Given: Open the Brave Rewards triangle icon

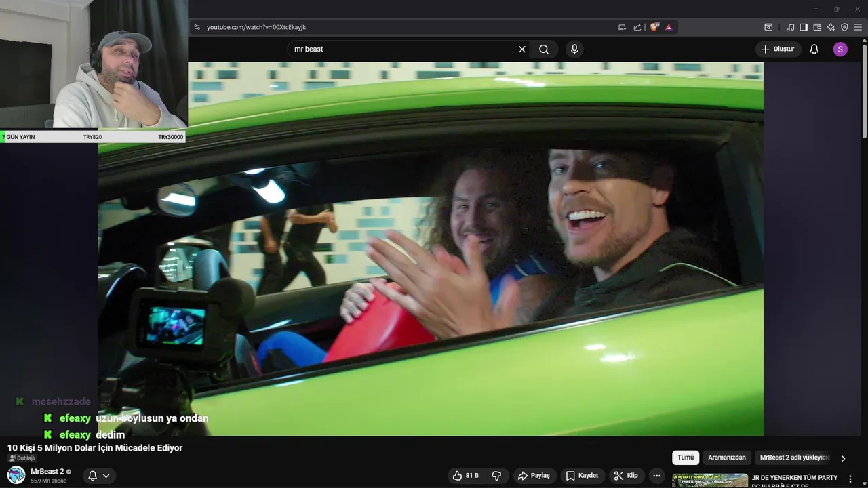Looking at the screenshot, I should tap(669, 27).
